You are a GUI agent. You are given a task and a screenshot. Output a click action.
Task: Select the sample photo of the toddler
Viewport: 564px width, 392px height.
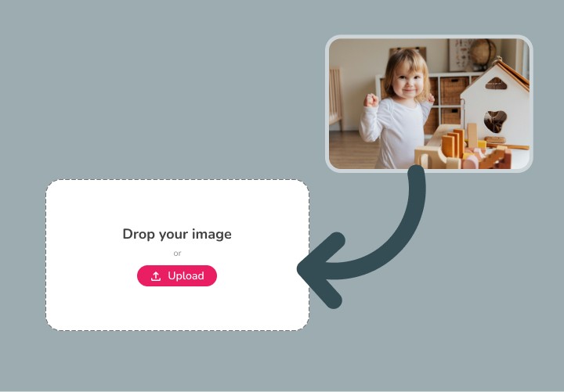(x=428, y=103)
